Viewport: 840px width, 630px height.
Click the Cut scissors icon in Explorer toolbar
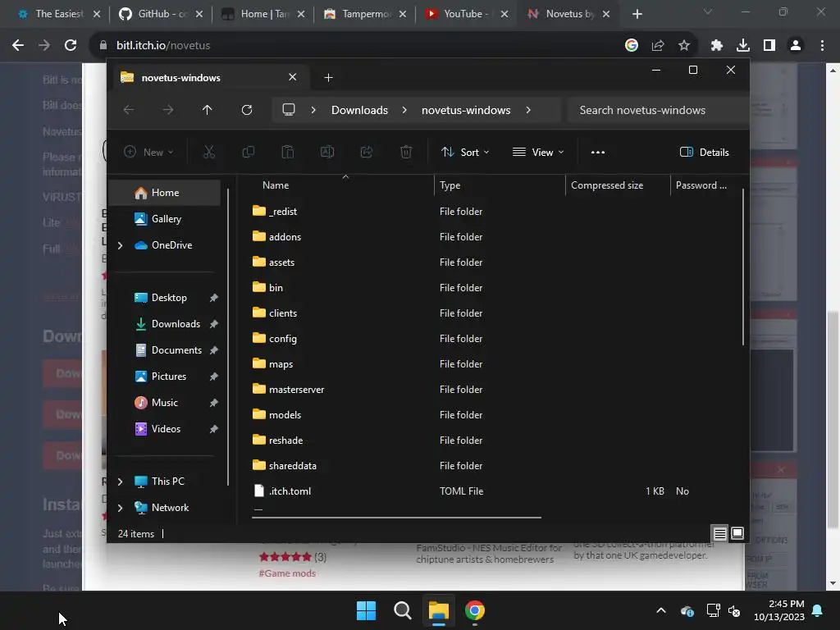[x=209, y=152]
